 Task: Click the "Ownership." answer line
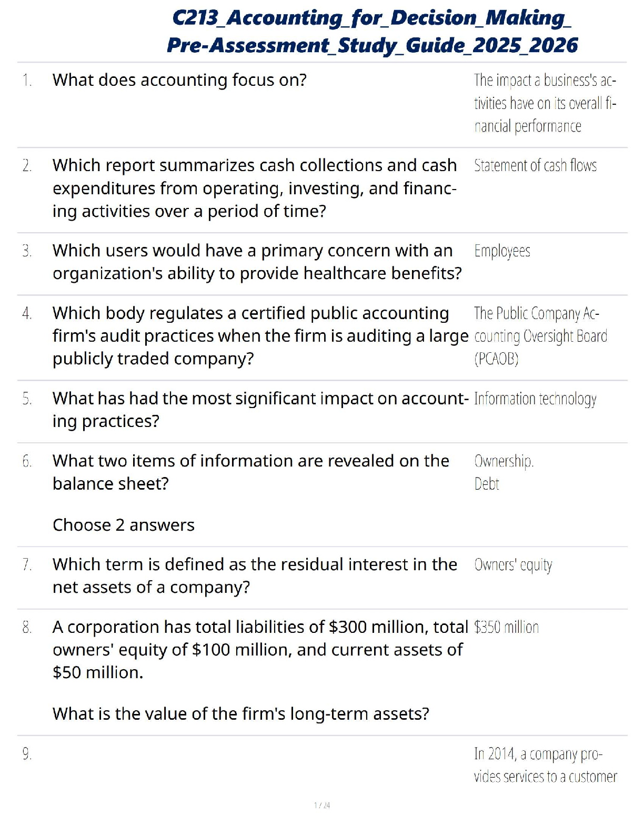(x=504, y=461)
